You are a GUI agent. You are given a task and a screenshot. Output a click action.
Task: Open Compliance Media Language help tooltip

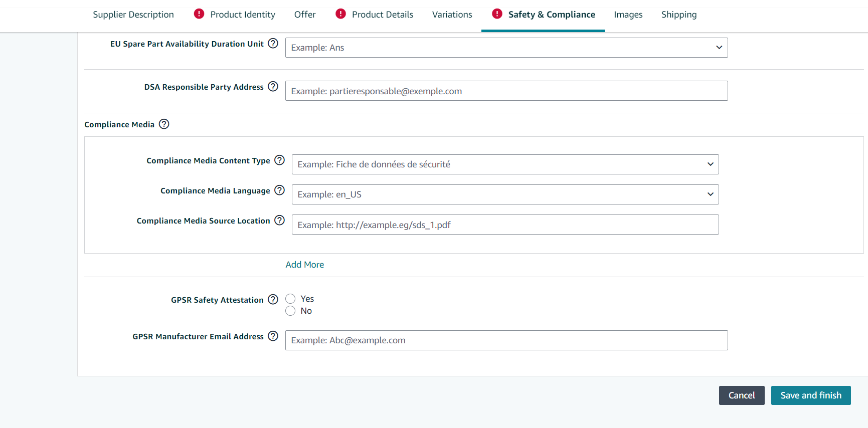[x=279, y=190]
